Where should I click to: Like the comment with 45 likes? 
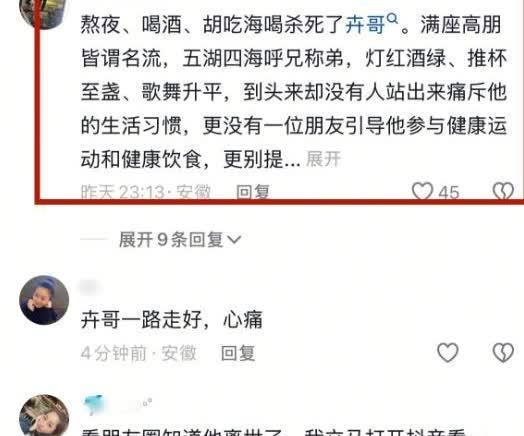pyautogui.click(x=422, y=191)
